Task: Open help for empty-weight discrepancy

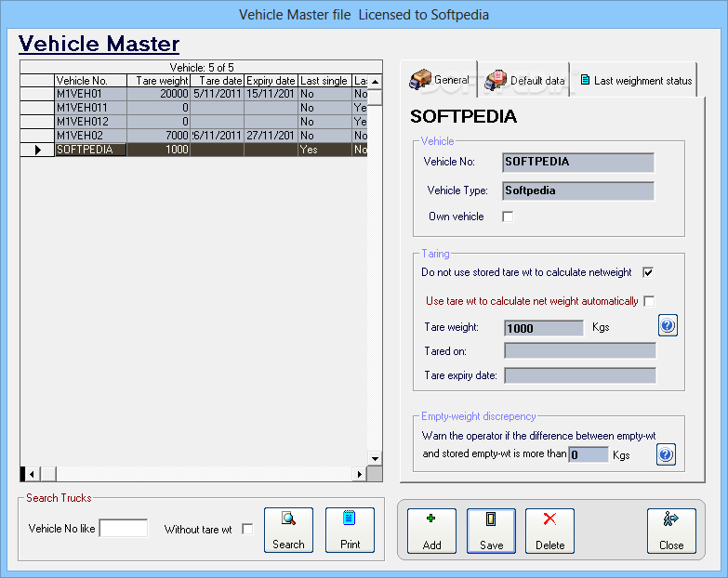Action: click(x=666, y=454)
